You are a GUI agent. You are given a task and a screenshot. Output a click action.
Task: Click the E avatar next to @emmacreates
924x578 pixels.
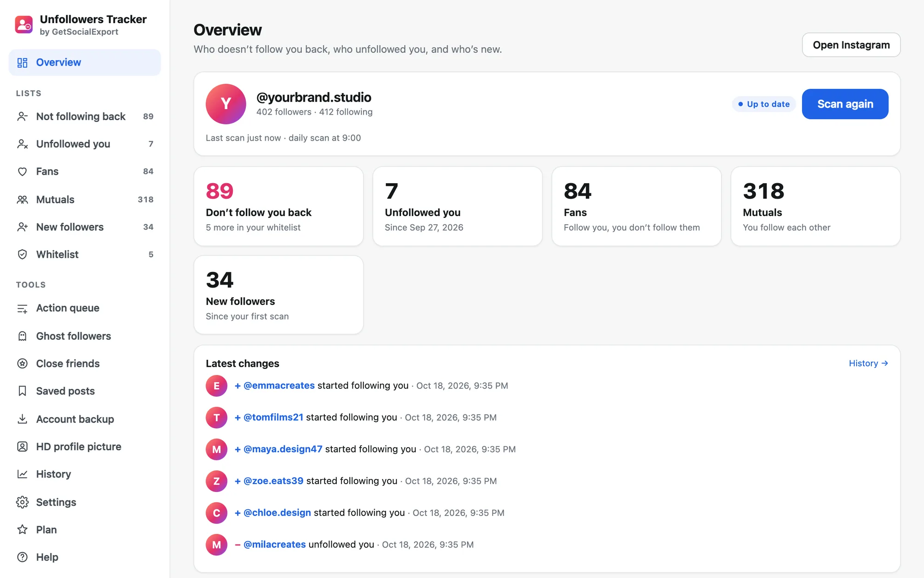[x=217, y=386]
